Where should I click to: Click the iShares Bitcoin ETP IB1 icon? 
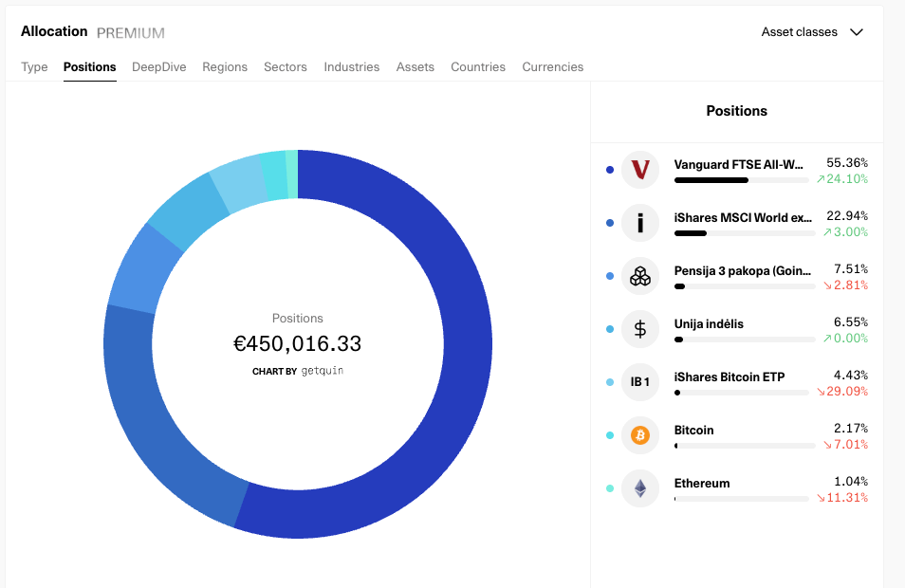[640, 382]
